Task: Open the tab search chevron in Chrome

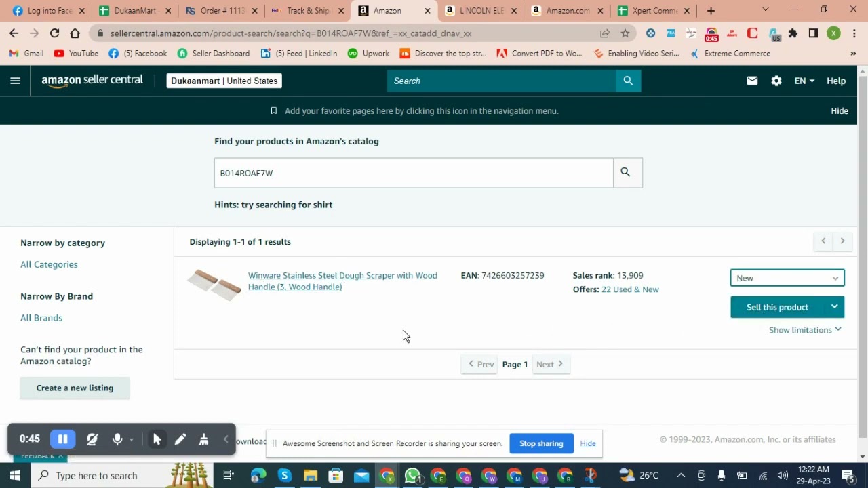Action: 766,10
